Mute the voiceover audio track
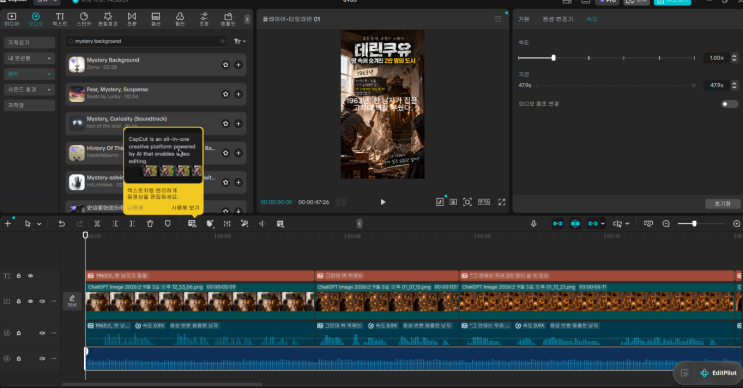 tap(42, 333)
